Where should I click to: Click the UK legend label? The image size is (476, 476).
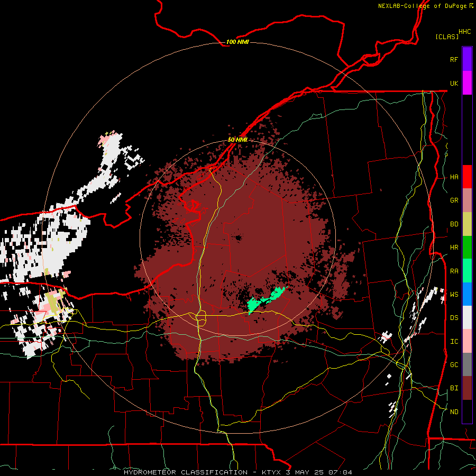click(x=454, y=83)
